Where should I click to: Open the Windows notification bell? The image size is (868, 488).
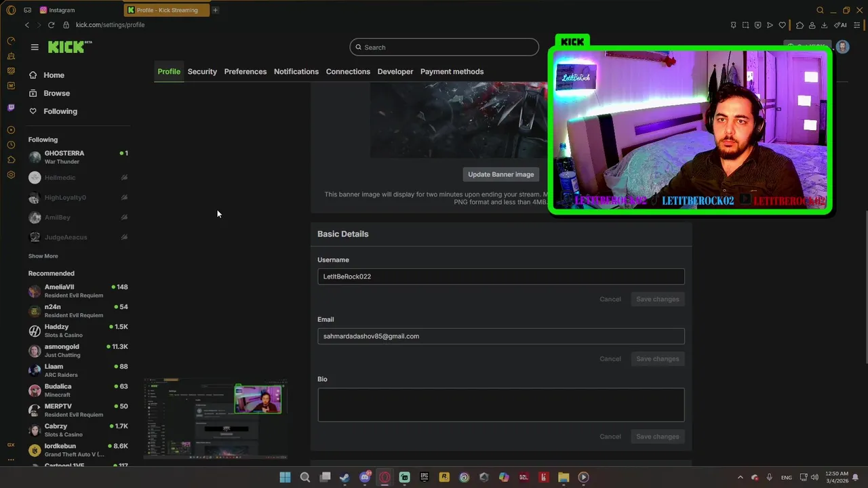(856, 477)
